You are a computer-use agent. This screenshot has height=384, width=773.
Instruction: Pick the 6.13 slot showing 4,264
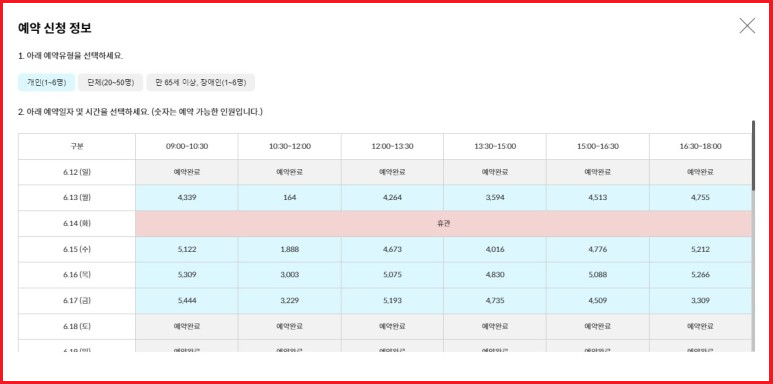(392, 198)
